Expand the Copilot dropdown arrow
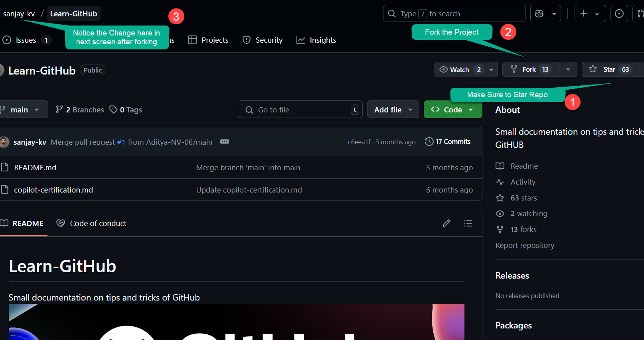Viewport: 644px width, 340px height. (x=554, y=14)
